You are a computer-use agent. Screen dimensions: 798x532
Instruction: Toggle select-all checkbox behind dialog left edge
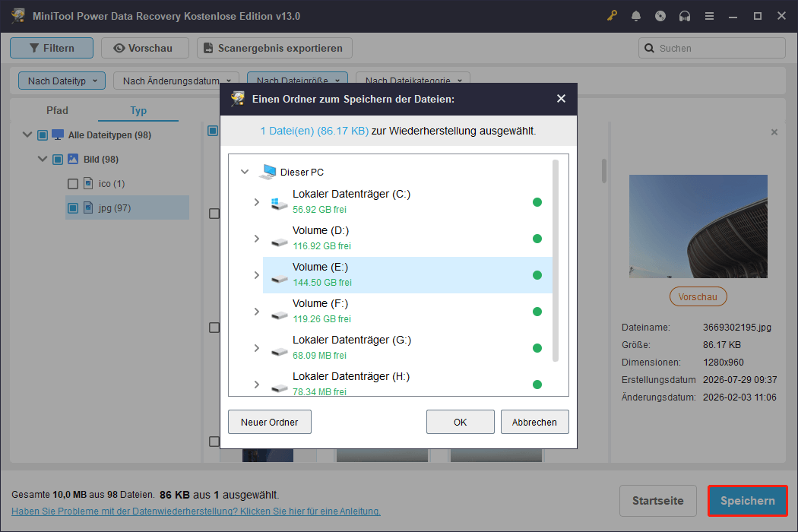tap(213, 131)
